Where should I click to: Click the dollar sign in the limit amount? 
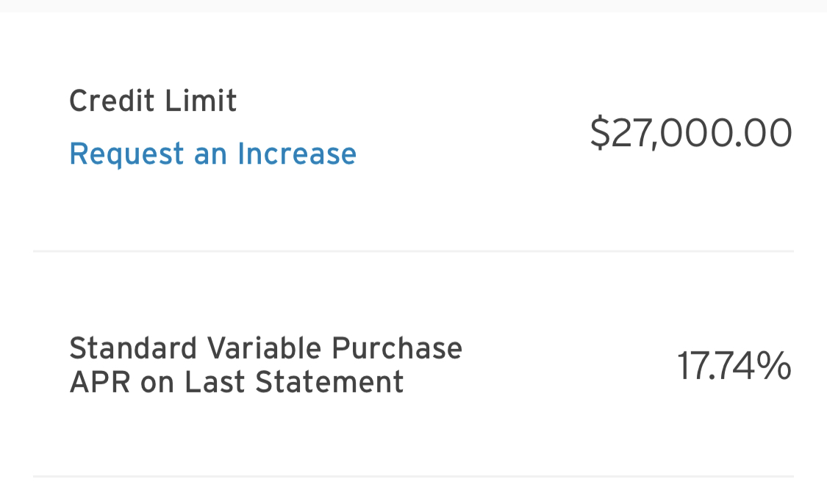(600, 133)
